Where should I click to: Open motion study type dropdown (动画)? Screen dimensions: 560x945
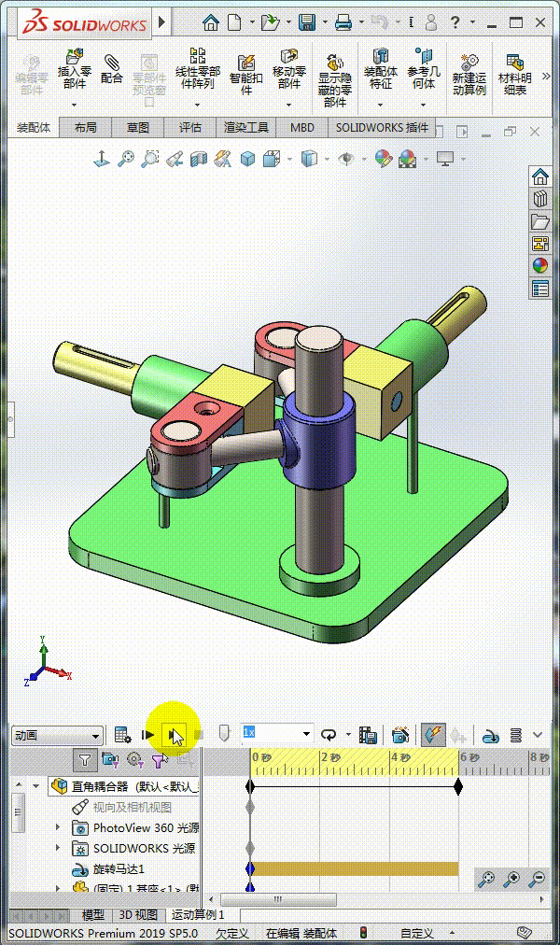pos(57,735)
